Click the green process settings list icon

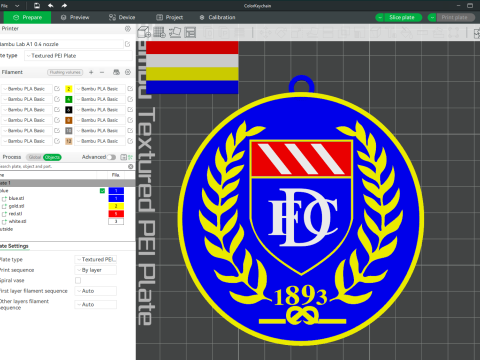coord(130,157)
